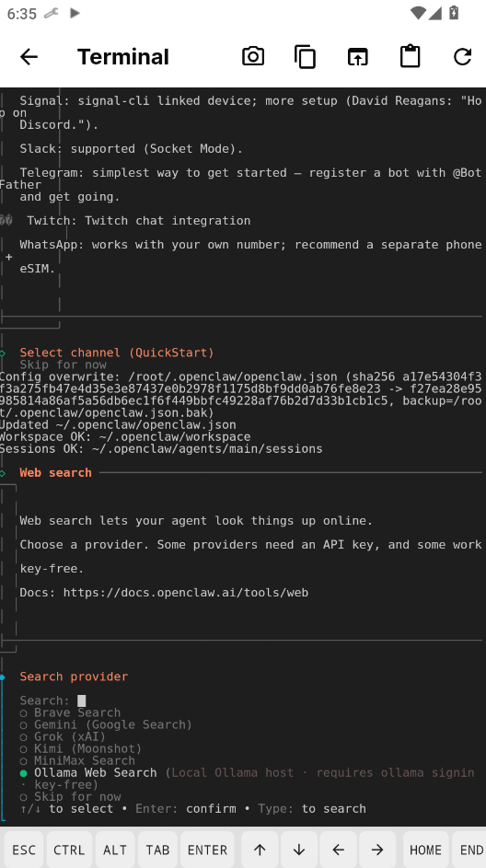Tap the END key button

pos(470,850)
